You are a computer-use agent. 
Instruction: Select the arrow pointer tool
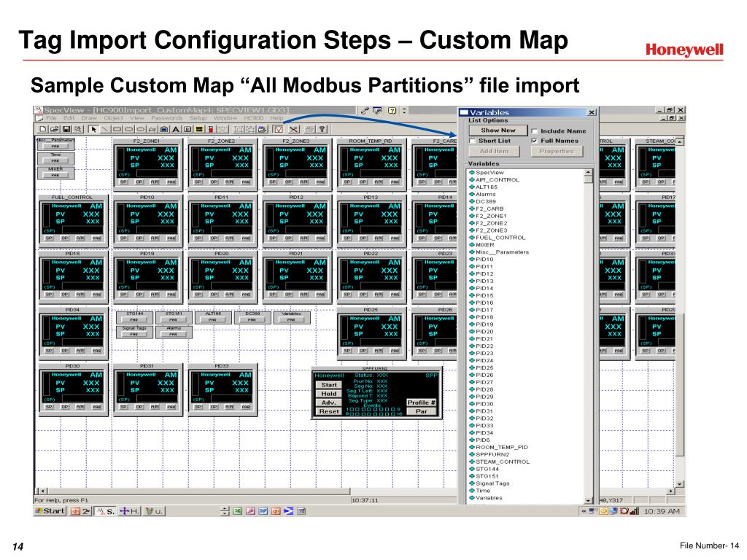93,129
